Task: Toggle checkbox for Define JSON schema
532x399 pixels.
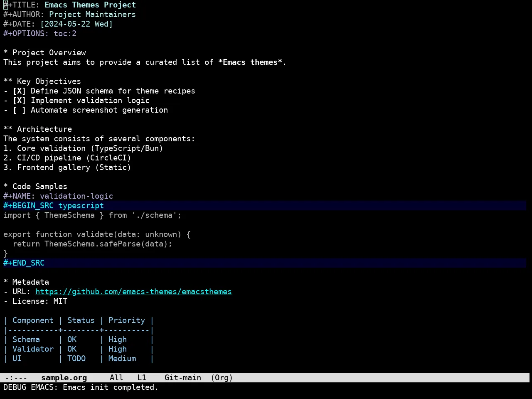Action: tap(19, 91)
